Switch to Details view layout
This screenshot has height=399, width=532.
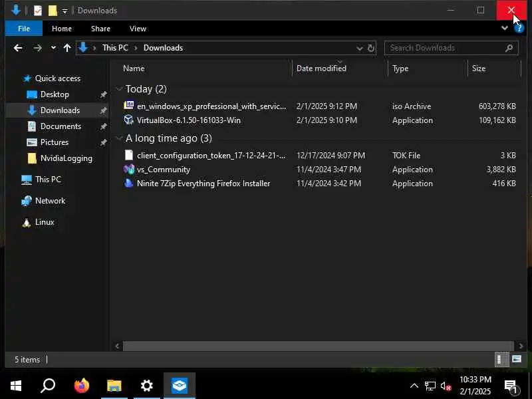502,359
